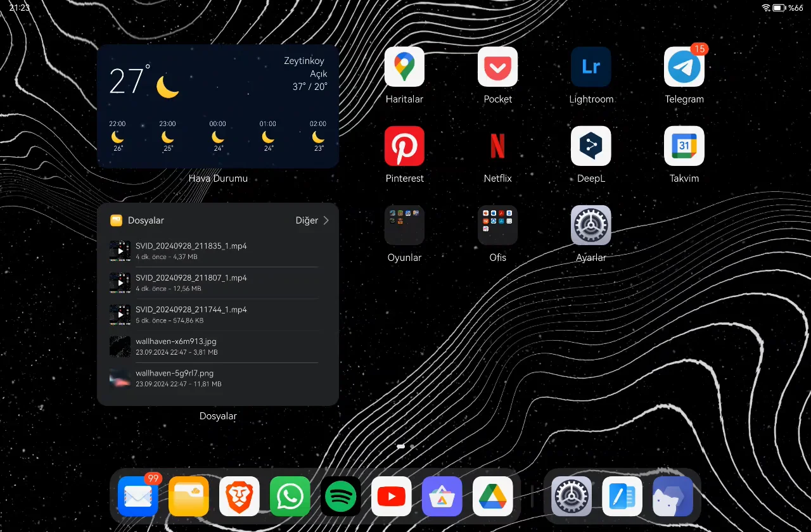This screenshot has height=532, width=811.
Task: Open Google Drive from the dock
Action: point(493,497)
